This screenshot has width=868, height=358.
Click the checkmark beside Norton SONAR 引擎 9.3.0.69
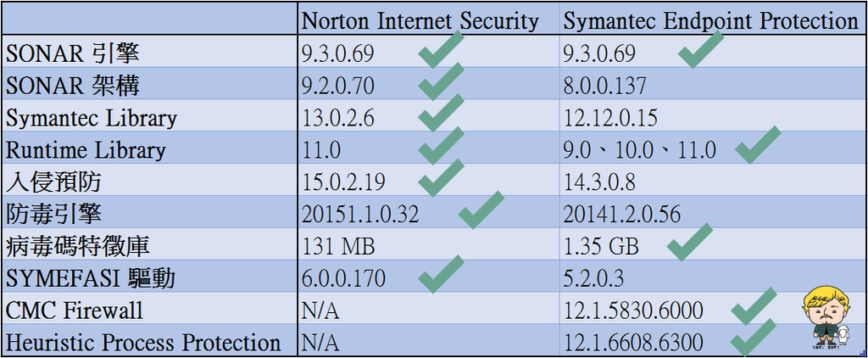[441, 49]
